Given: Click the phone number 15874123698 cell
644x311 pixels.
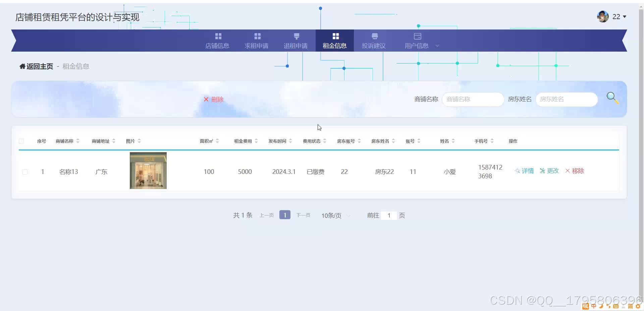Looking at the screenshot, I should (490, 172).
